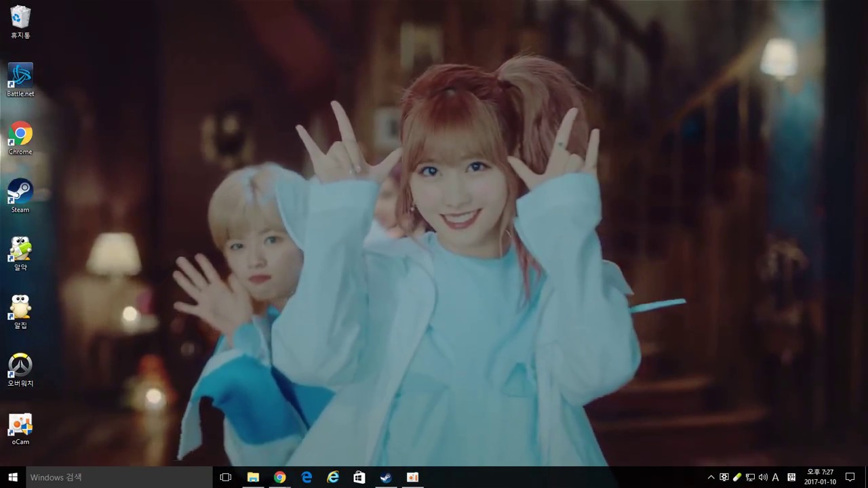Toggle the IME A input mode indicator

click(x=776, y=477)
